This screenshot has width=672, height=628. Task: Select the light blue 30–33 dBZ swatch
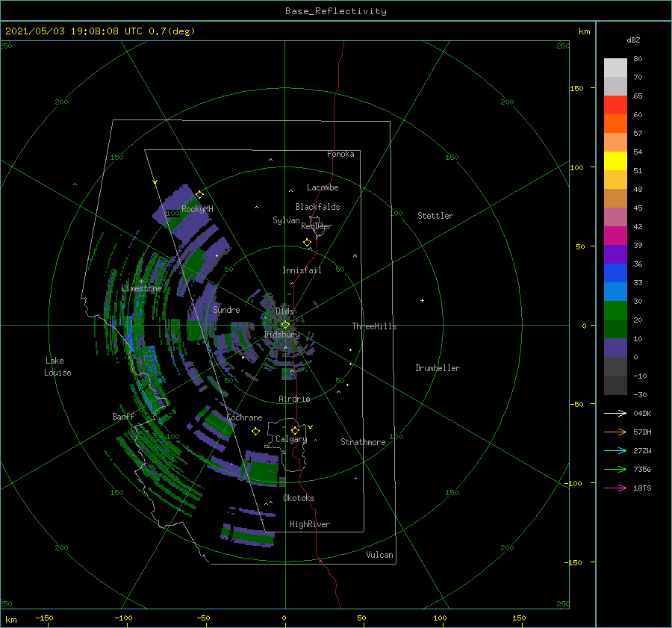(615, 291)
